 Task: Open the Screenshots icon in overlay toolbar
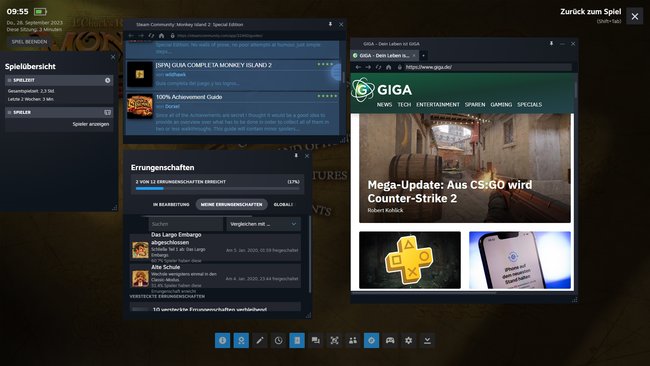pyautogui.click(x=334, y=340)
